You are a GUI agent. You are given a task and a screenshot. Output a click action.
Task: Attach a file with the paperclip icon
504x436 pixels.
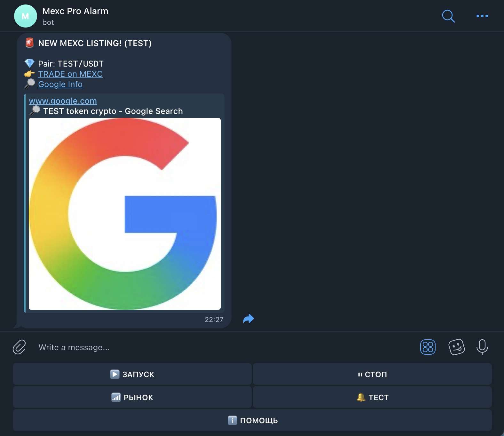[19, 347]
